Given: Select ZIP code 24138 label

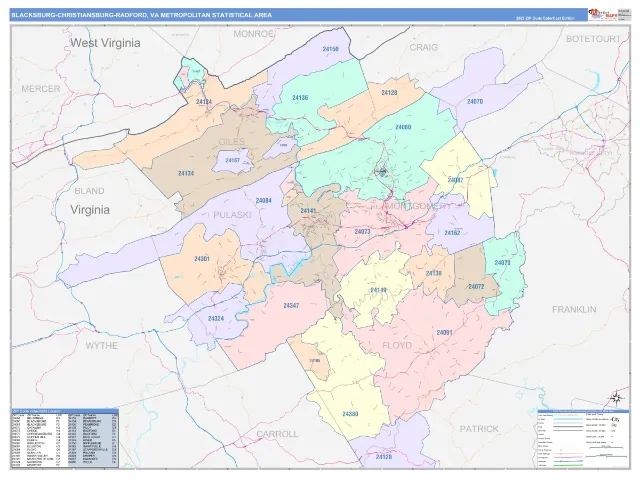Looking at the screenshot, I should 433,273.
